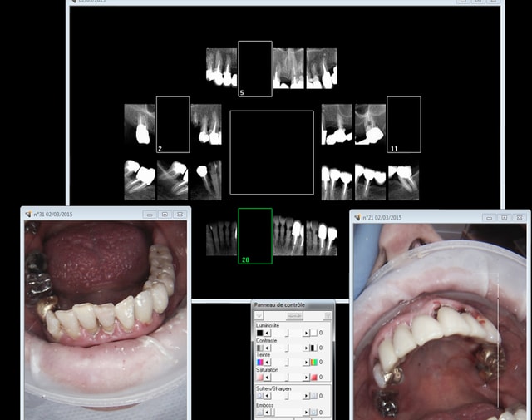Click the white Luminosité maximum icon

[x=315, y=333]
